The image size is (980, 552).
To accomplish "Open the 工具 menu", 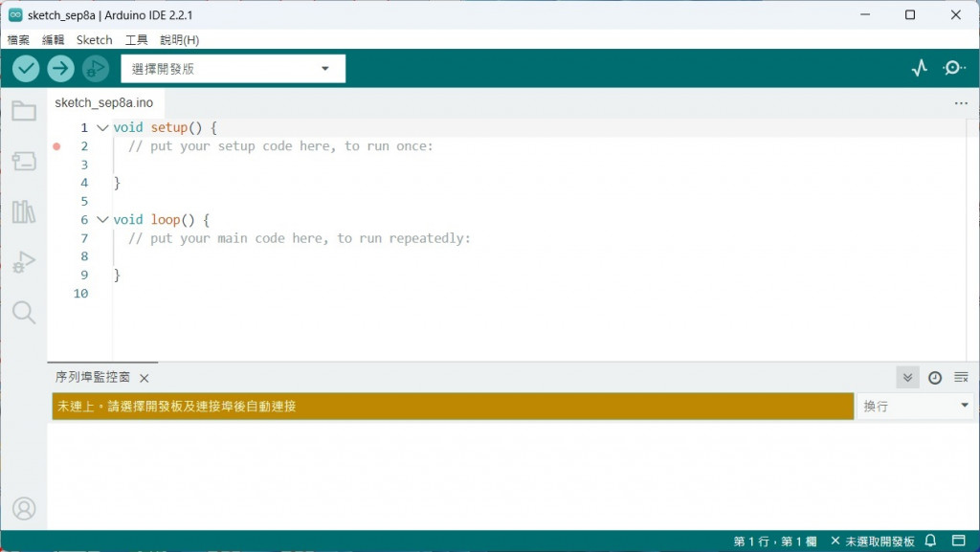I will tap(136, 40).
